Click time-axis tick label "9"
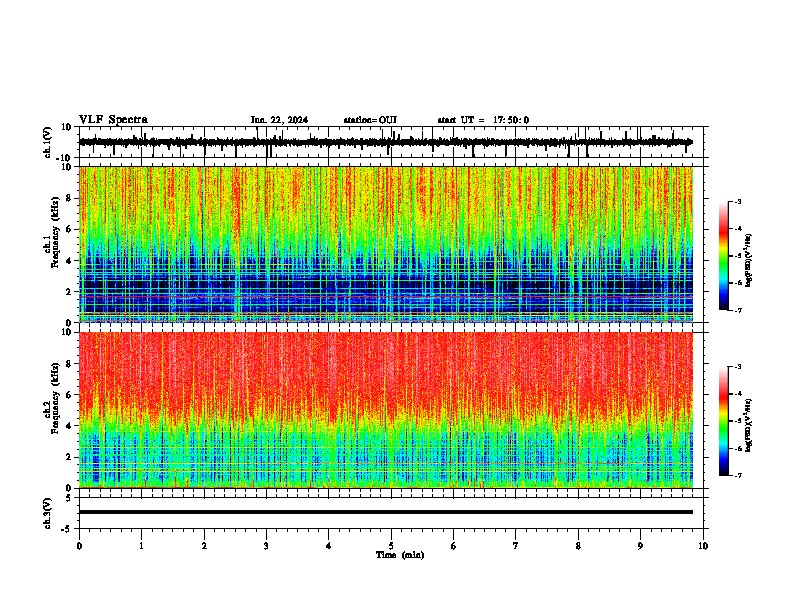Screen dimensions: 792x612 [640, 546]
